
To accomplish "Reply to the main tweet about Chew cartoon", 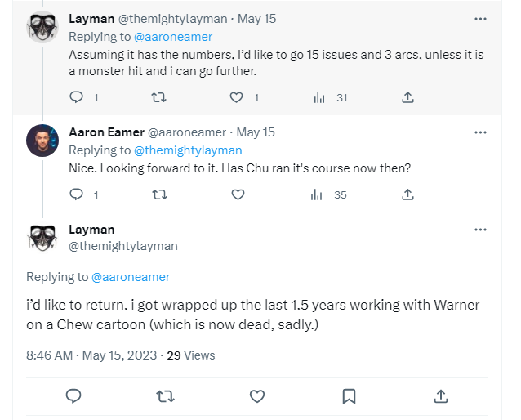I will pyautogui.click(x=73, y=396).
